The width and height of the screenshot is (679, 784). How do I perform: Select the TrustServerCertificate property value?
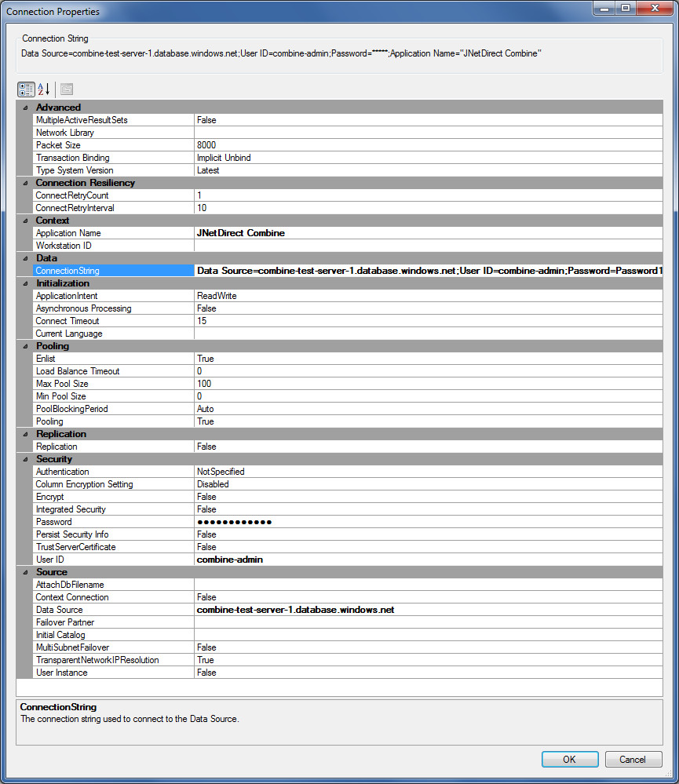click(x=428, y=547)
